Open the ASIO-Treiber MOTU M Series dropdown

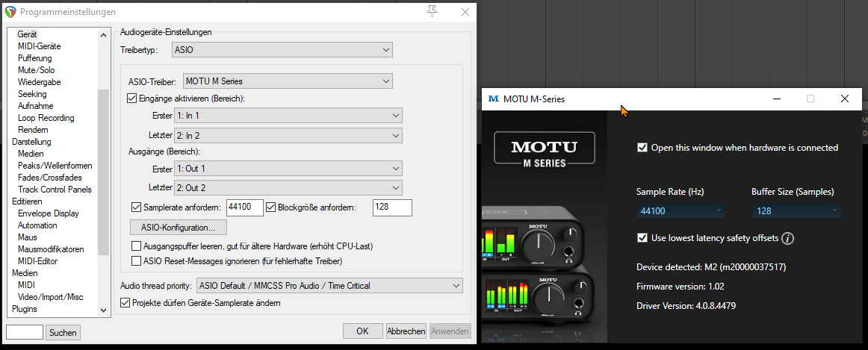[x=288, y=81]
